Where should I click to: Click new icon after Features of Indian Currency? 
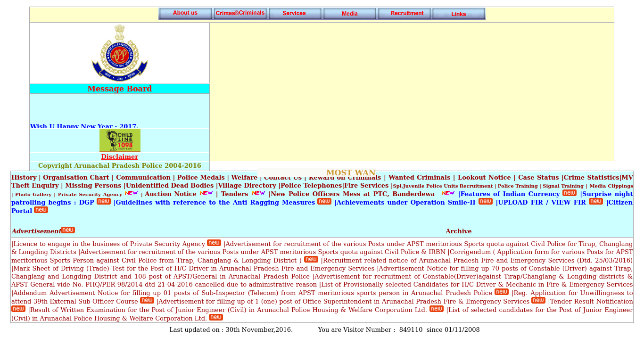coord(570,193)
